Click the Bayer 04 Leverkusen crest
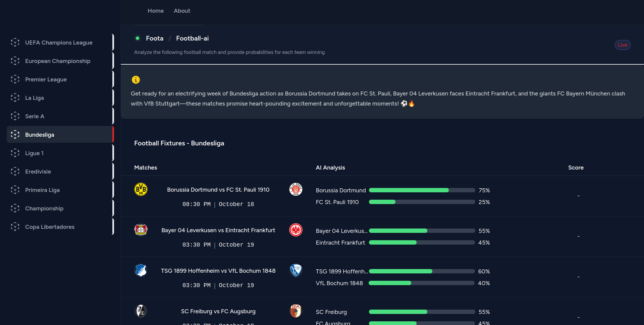 [x=141, y=230]
